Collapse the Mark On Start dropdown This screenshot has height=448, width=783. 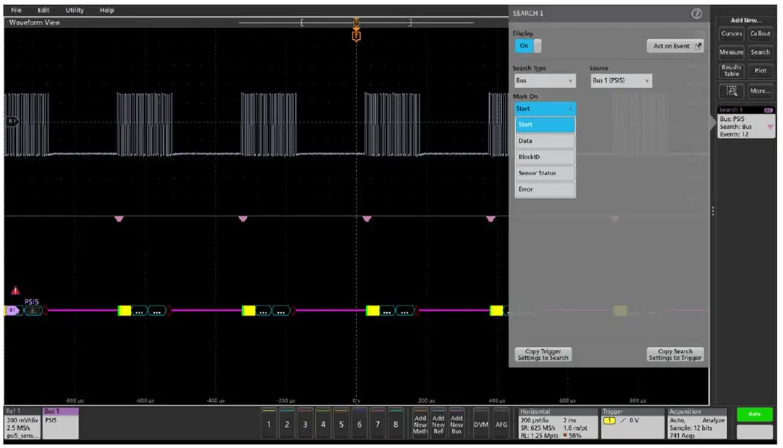[x=545, y=108]
